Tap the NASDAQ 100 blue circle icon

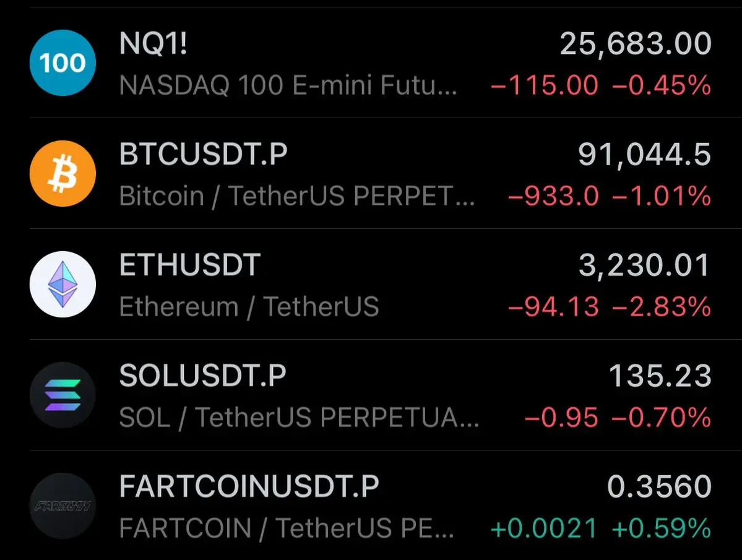(63, 63)
